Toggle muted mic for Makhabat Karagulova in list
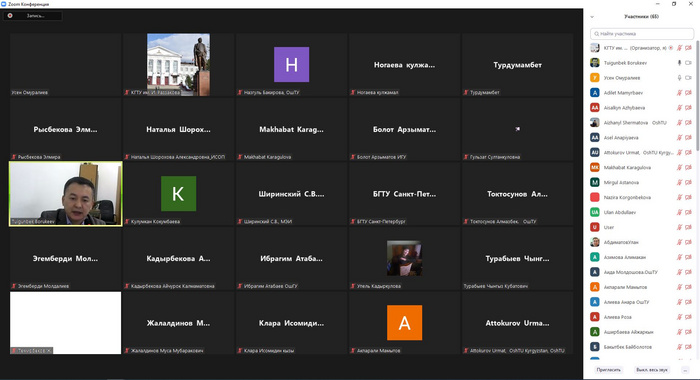 (679, 167)
